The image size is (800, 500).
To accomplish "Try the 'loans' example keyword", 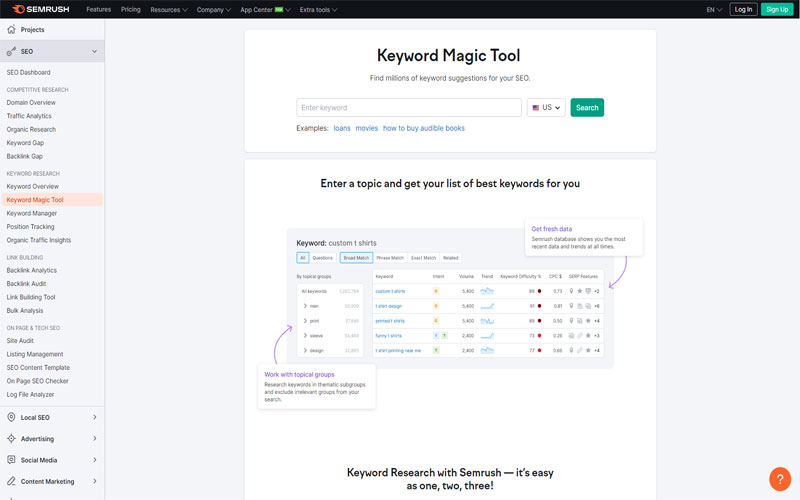I will pyautogui.click(x=342, y=128).
